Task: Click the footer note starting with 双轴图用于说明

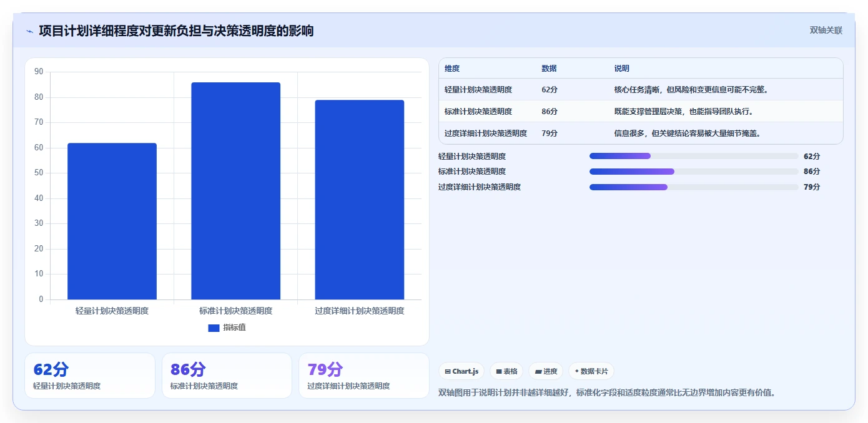Action: click(607, 393)
